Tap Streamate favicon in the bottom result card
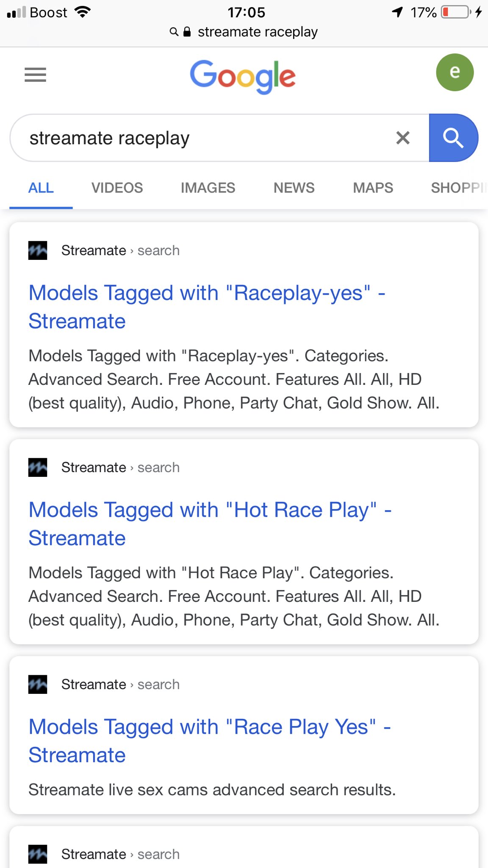This screenshot has height=868, width=488. [38, 854]
